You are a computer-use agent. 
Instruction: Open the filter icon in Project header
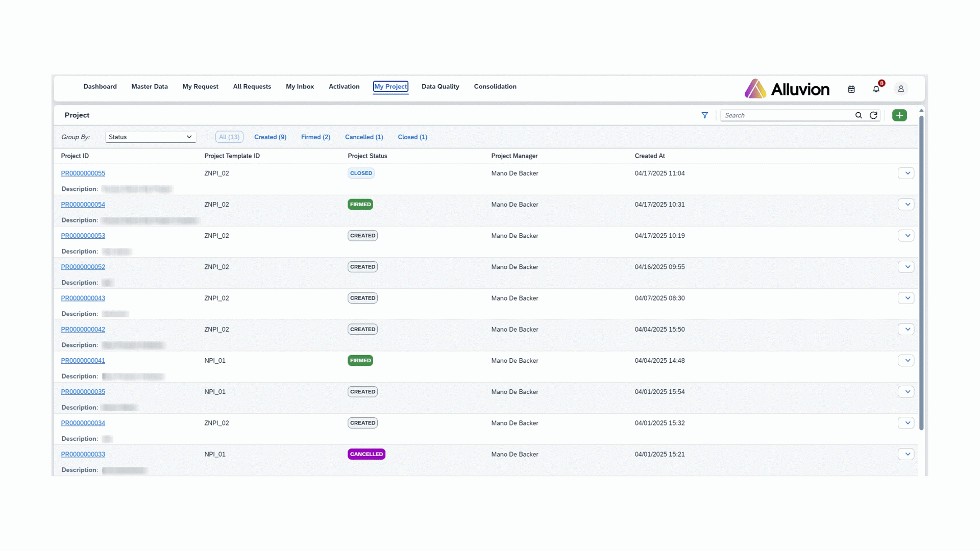tap(704, 115)
